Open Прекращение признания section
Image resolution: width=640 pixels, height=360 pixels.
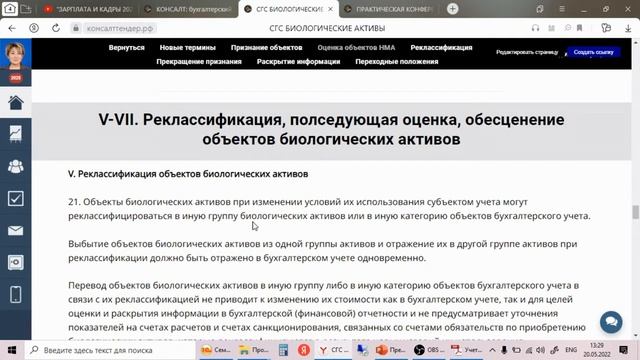(x=199, y=61)
